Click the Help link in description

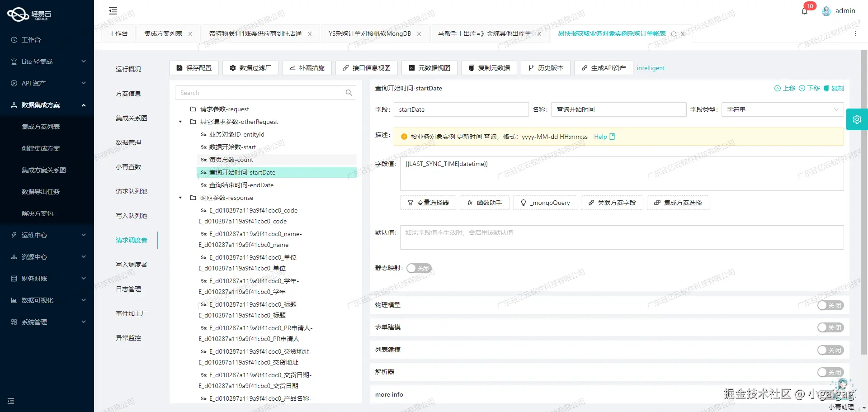[600, 137]
